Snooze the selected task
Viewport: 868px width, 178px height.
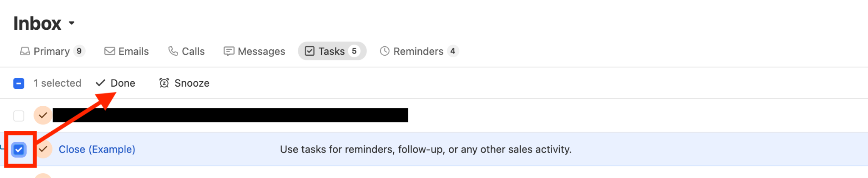192,83
